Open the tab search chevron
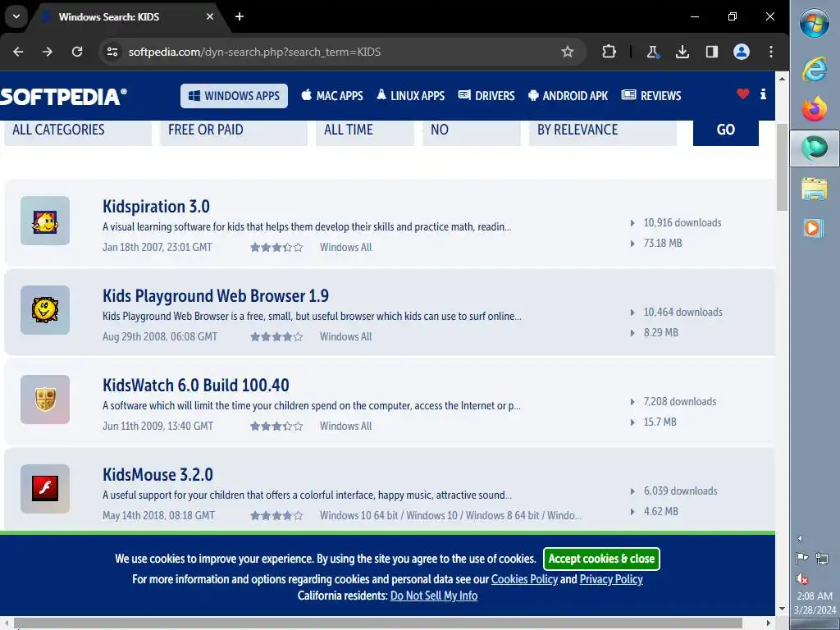This screenshot has width=840, height=630. [x=16, y=16]
